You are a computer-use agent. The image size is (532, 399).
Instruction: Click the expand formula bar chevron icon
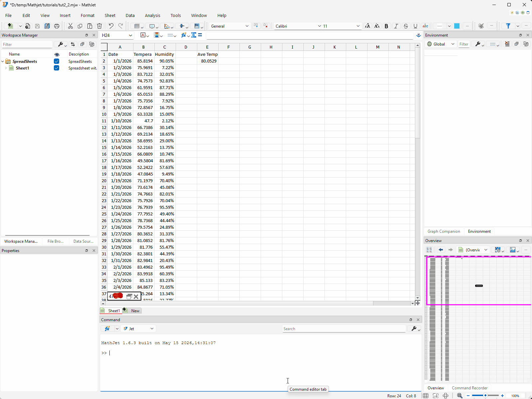(419, 35)
